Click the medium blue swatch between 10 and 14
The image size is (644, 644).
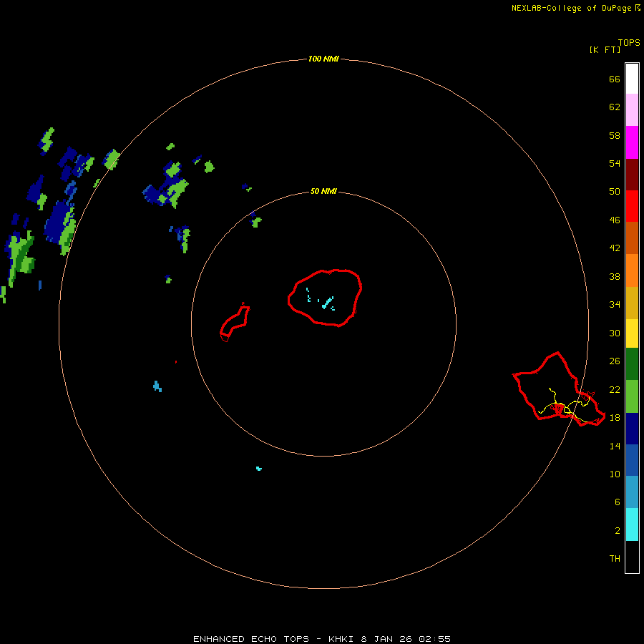(632, 460)
